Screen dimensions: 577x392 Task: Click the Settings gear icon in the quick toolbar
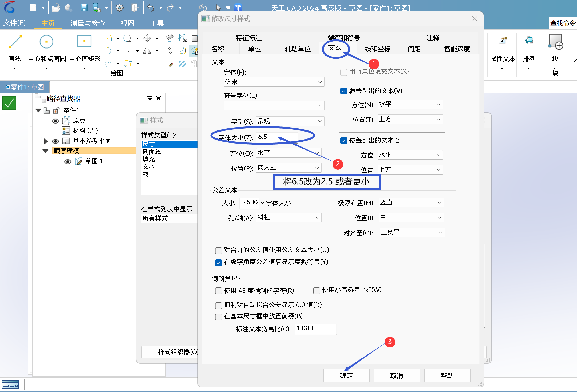click(119, 8)
